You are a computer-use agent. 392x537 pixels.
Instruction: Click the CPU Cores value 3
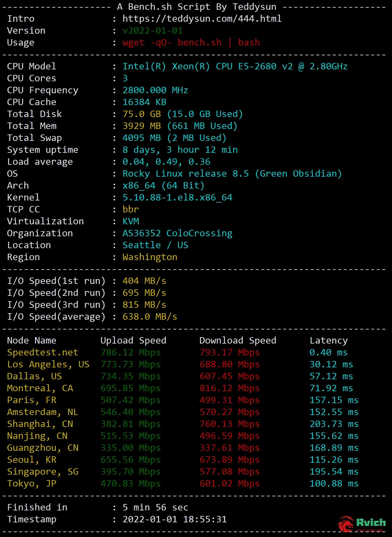pyautogui.click(x=125, y=78)
